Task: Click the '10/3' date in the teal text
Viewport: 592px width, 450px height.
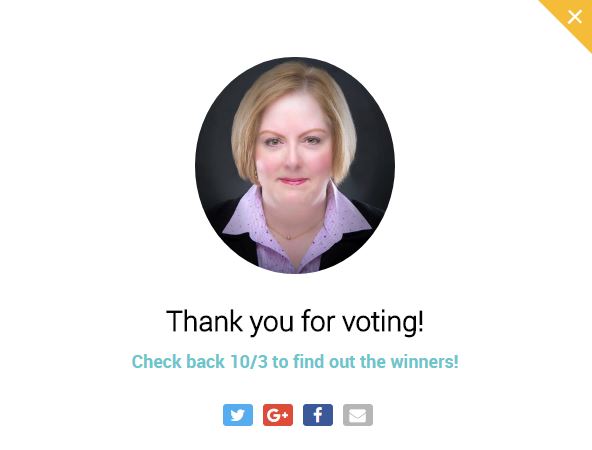Action: click(x=249, y=361)
